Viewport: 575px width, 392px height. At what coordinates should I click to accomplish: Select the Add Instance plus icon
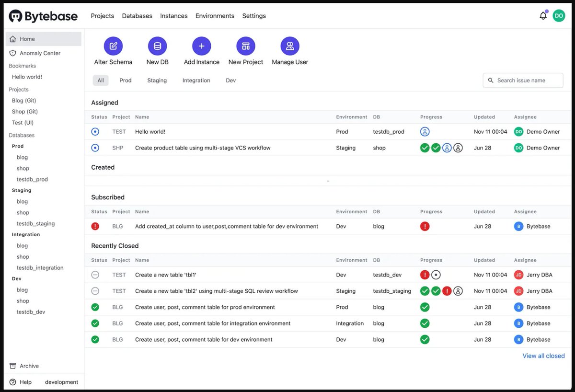pos(201,46)
